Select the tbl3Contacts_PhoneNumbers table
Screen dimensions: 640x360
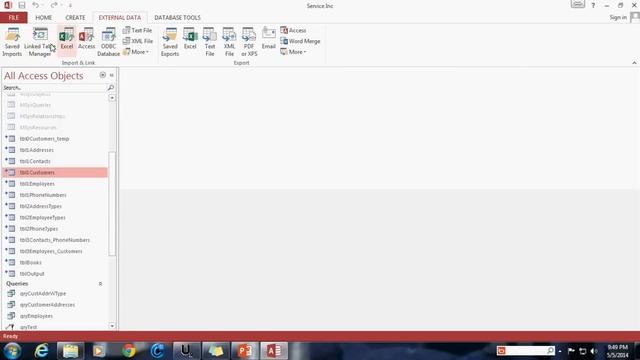tap(55, 240)
